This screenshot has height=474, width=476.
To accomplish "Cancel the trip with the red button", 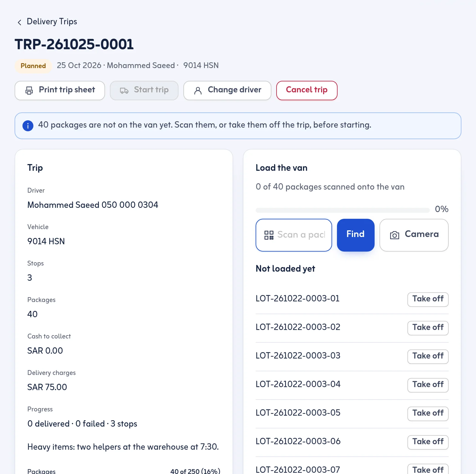I will (307, 91).
